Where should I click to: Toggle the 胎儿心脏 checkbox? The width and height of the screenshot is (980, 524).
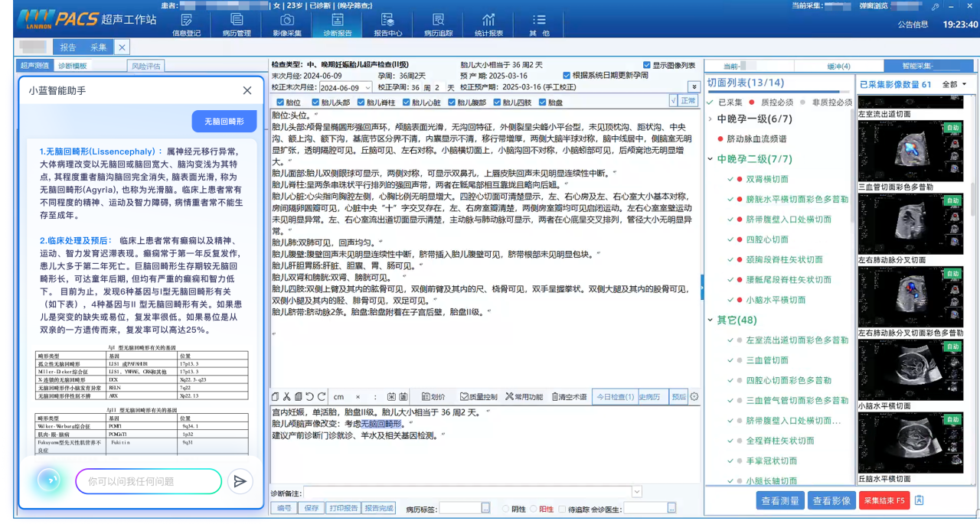[407, 102]
